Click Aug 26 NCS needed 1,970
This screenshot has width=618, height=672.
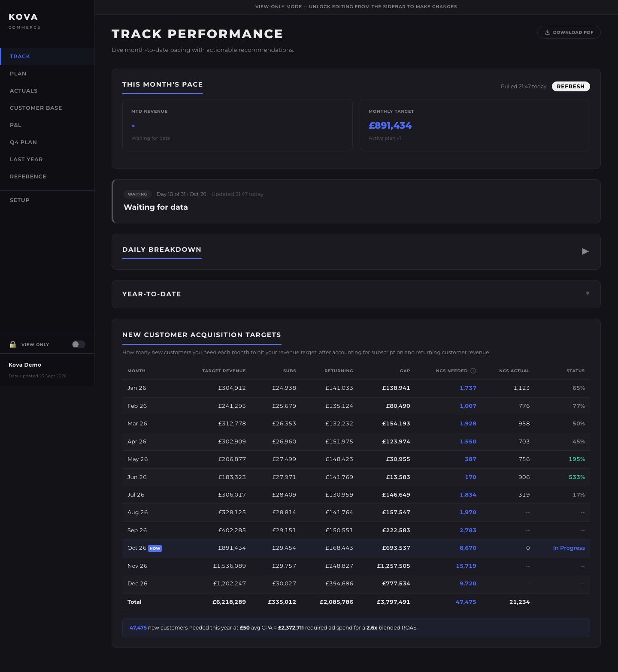(468, 512)
